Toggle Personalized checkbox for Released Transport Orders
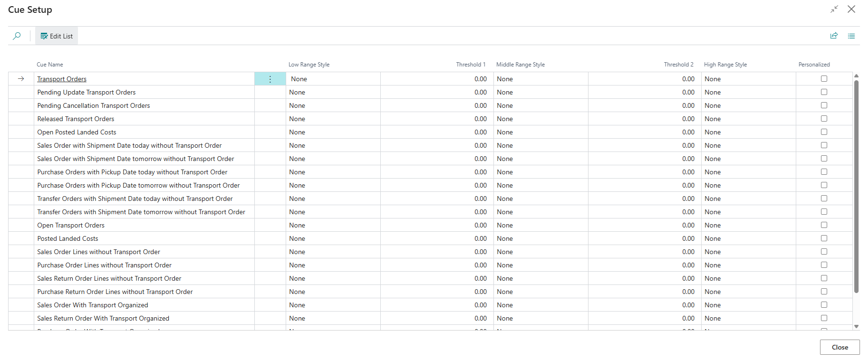Image resolution: width=868 pixels, height=360 pixels. point(824,119)
